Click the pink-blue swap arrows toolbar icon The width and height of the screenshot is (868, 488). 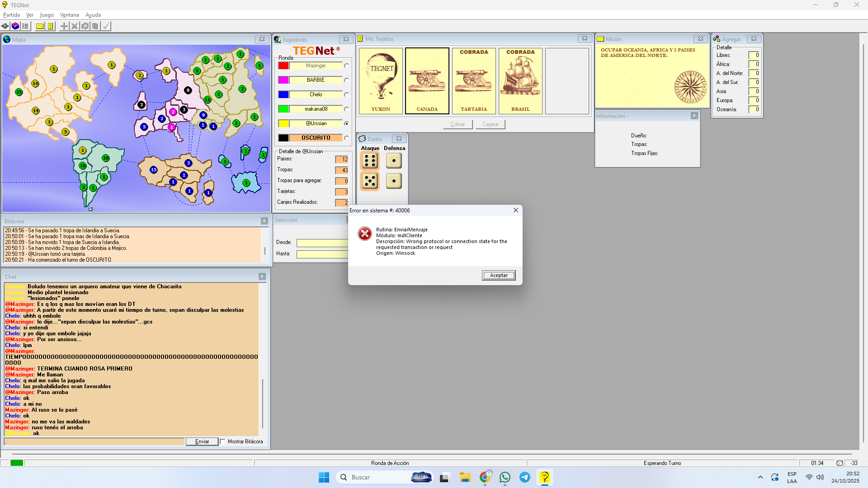point(15,26)
